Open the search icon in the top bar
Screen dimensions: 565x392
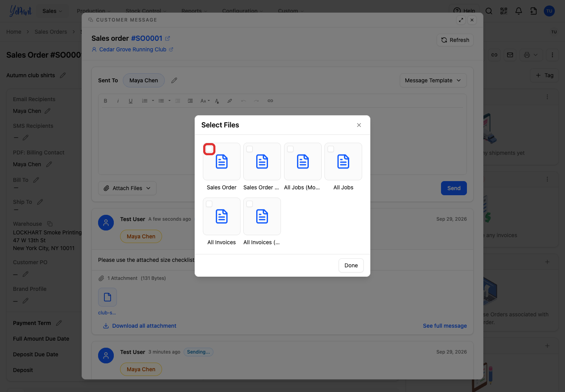pyautogui.click(x=489, y=11)
